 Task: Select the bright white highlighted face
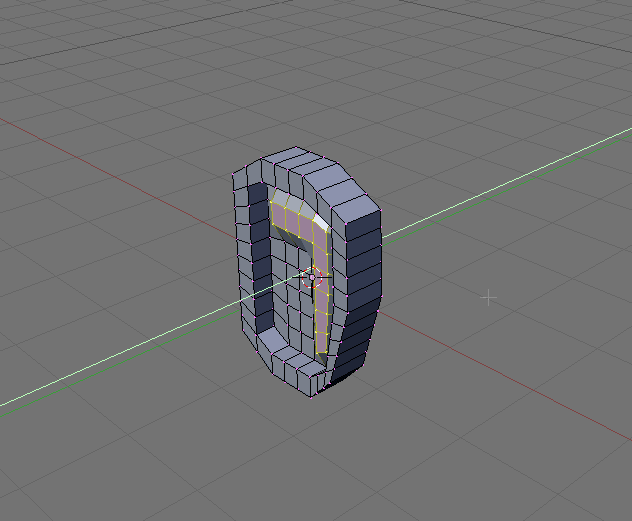[x=321, y=223]
